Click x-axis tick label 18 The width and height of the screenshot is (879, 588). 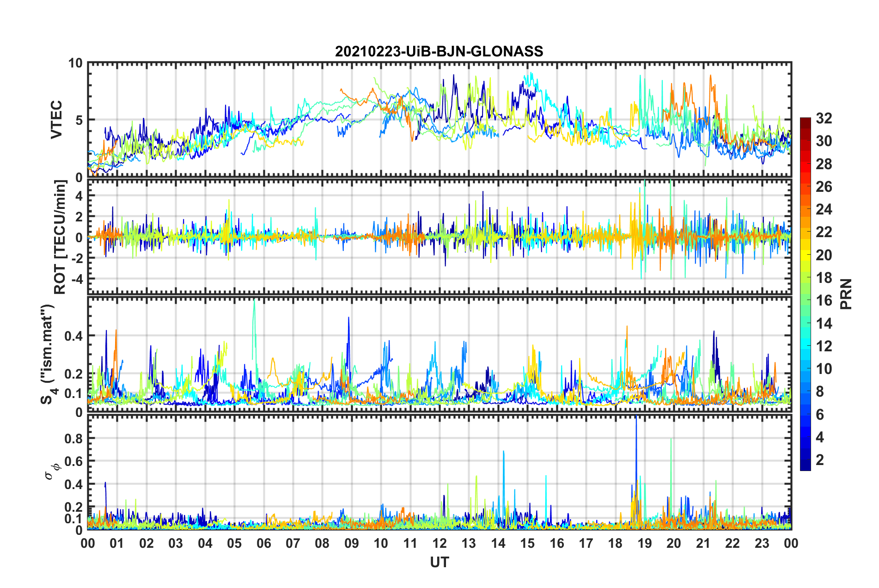pyautogui.click(x=615, y=544)
